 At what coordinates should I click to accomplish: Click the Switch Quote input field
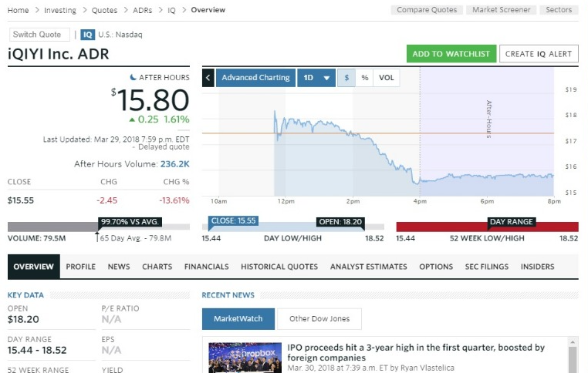click(x=39, y=35)
